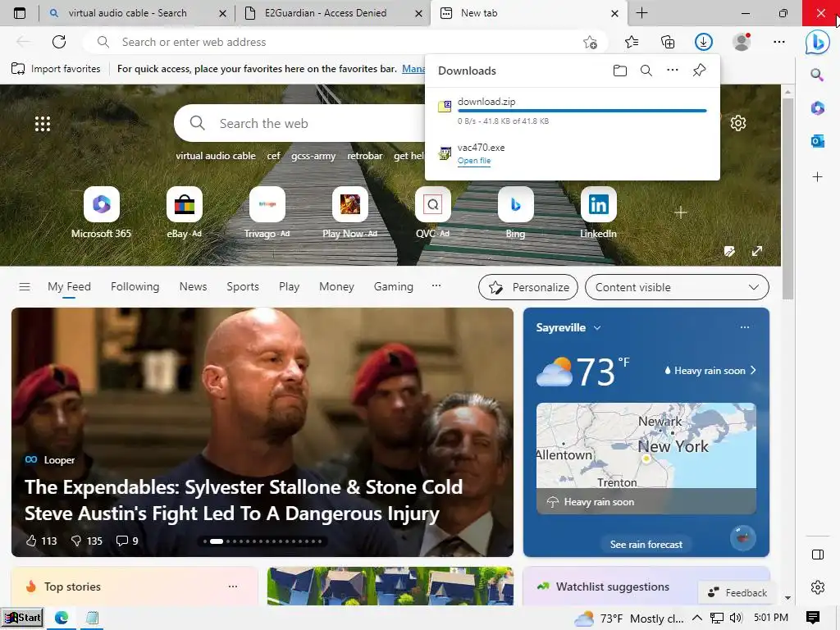Toggle the Downloads toolbar icon
The height and width of the screenshot is (630, 840).
pos(703,42)
